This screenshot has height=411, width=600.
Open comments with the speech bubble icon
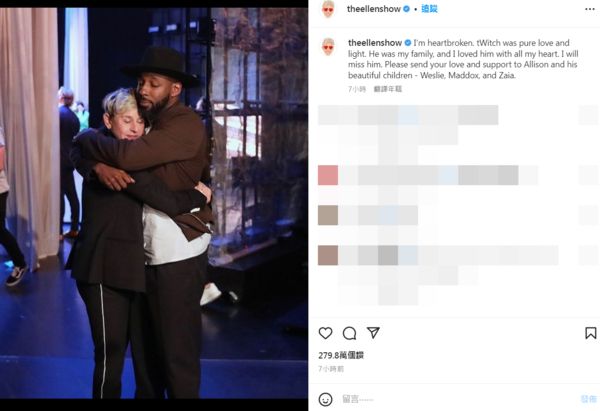click(349, 333)
